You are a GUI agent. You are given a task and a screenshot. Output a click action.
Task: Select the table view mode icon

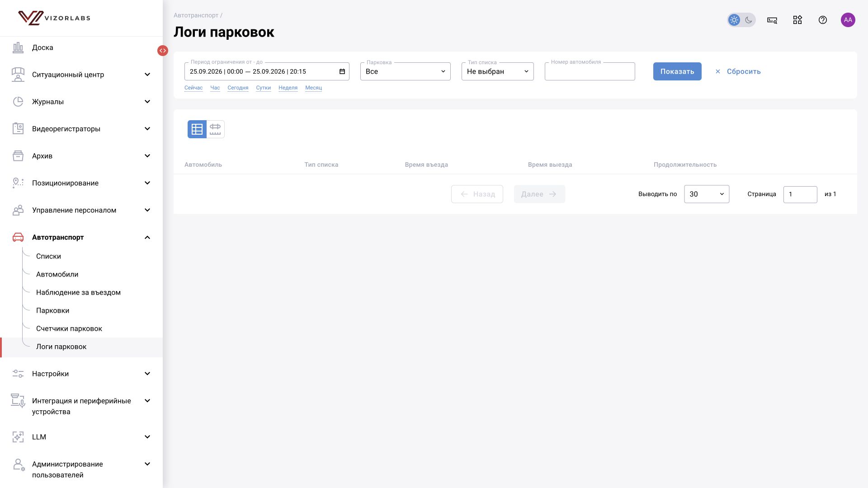point(197,129)
